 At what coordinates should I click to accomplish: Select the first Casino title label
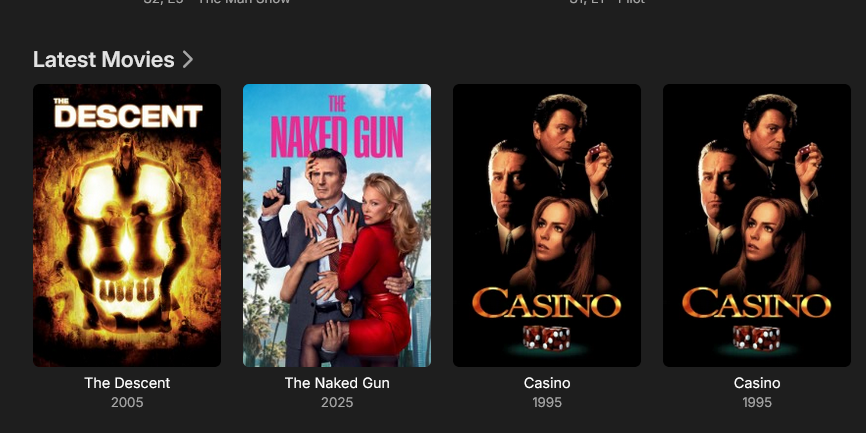point(547,383)
